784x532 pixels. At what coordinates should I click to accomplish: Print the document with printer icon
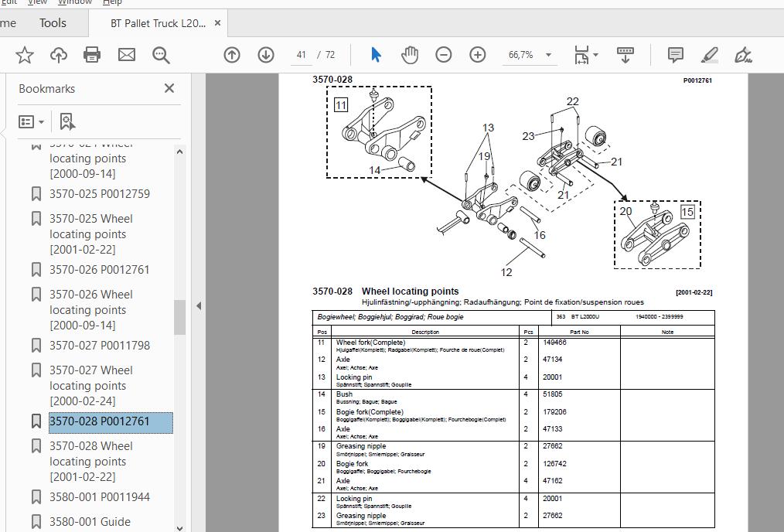coord(92,54)
